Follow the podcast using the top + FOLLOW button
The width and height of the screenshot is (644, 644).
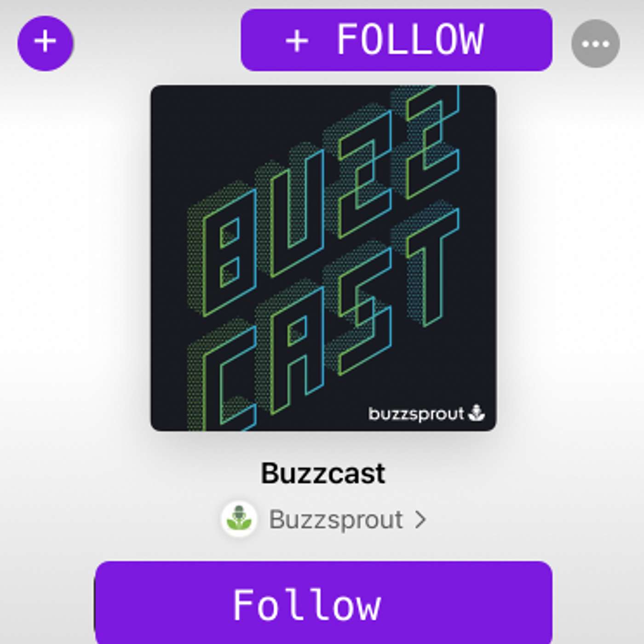(397, 40)
